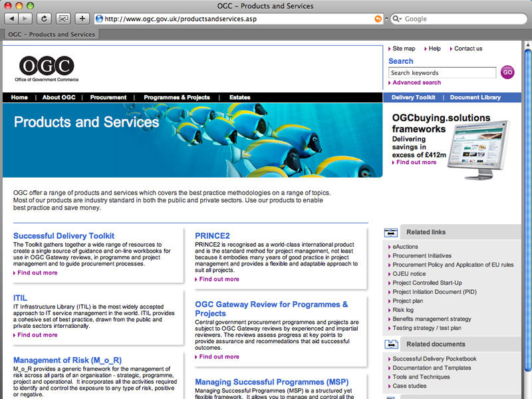The height and width of the screenshot is (399, 532).
Task: Click the scrollbar up arrow
Action: point(528,44)
